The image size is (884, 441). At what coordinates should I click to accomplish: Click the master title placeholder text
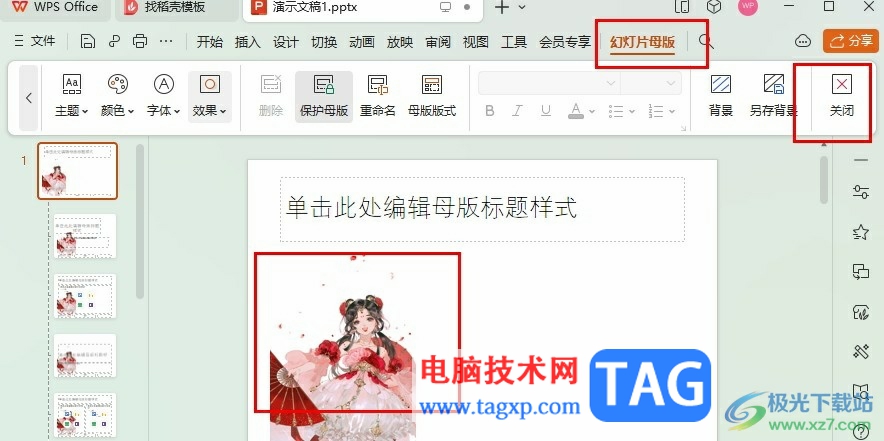coord(431,208)
